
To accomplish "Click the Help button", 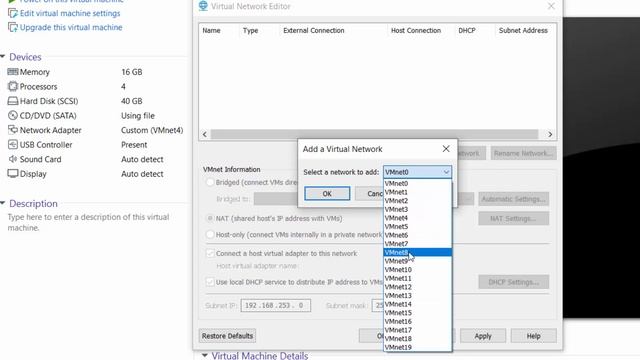I will click(x=533, y=336).
